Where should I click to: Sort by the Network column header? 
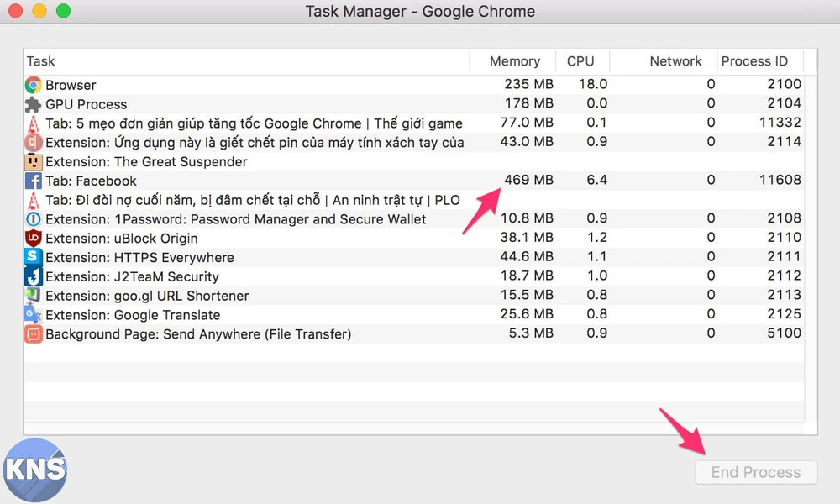tap(675, 61)
